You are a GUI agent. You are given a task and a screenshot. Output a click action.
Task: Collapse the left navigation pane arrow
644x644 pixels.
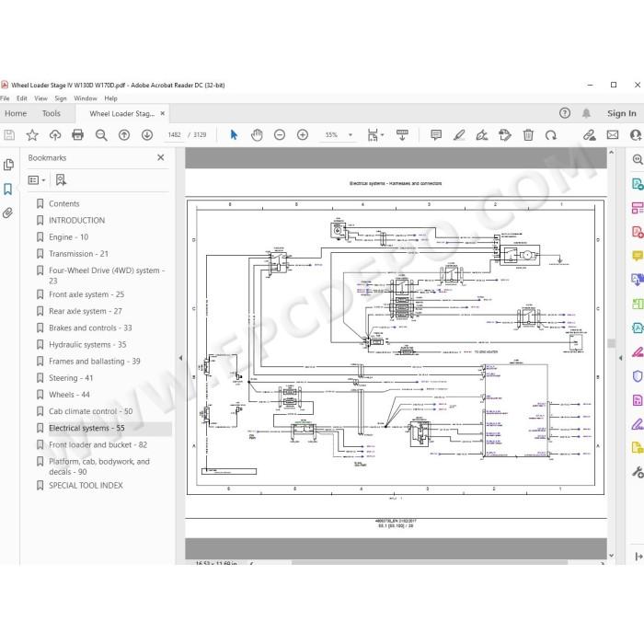pos(180,358)
